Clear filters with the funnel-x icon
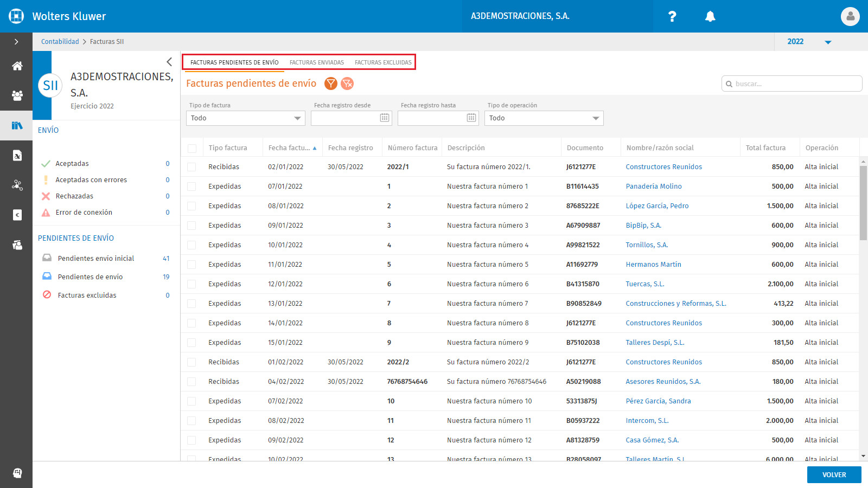868x488 pixels. 347,84
